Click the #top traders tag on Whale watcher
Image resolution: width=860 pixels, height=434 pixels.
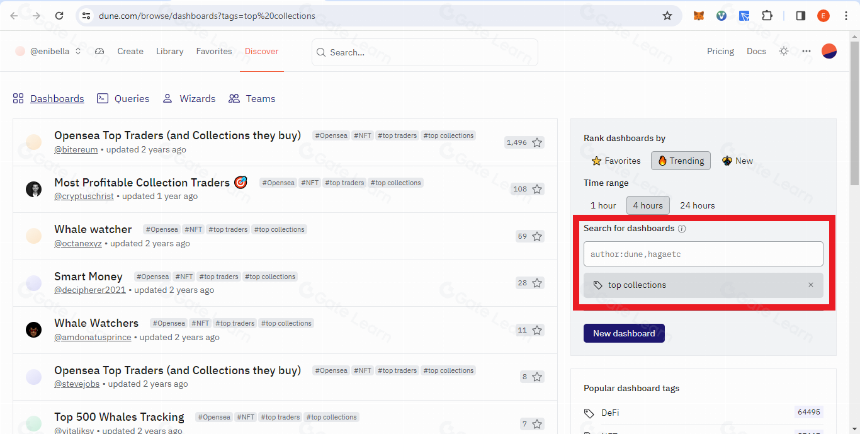(228, 229)
